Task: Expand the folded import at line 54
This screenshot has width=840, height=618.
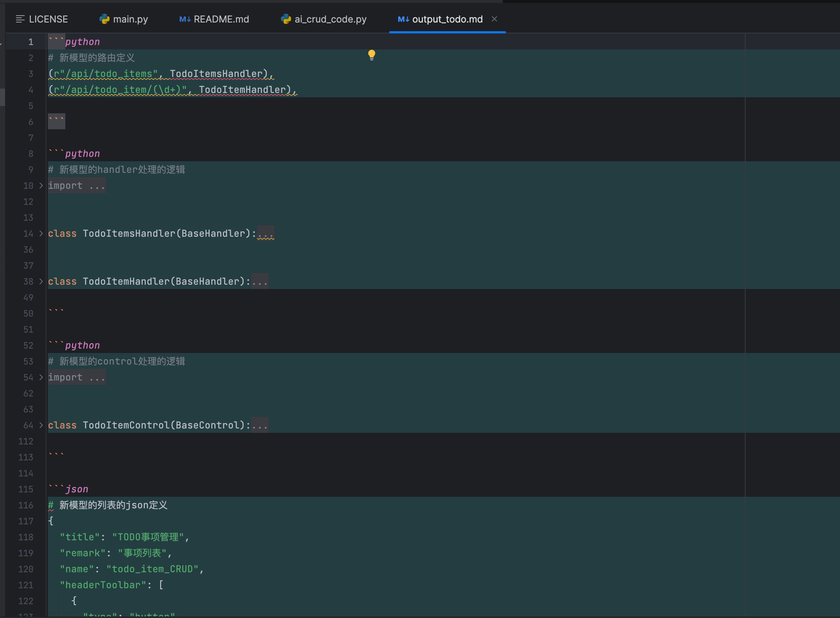Action: 41,377
